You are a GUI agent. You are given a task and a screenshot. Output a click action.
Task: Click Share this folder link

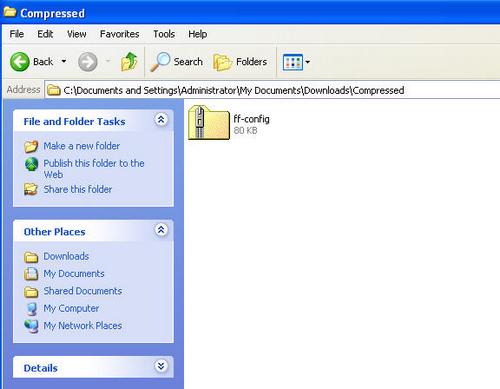pos(78,189)
